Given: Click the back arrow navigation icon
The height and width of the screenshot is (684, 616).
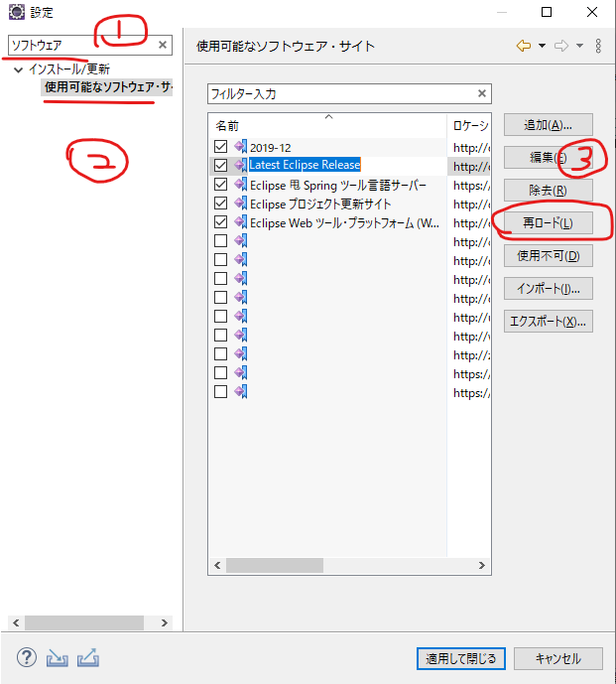Looking at the screenshot, I should click(x=523, y=46).
